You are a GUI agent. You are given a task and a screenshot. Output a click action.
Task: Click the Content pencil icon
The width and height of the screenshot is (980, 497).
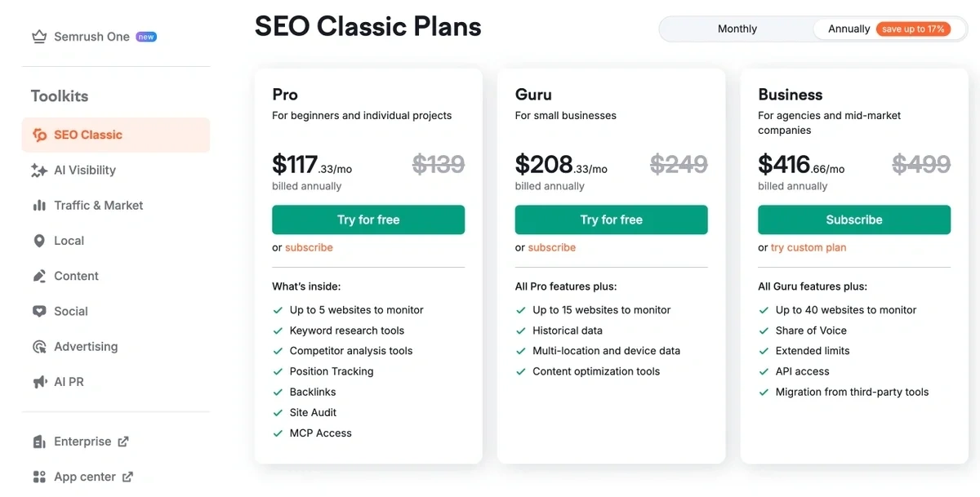coord(39,276)
